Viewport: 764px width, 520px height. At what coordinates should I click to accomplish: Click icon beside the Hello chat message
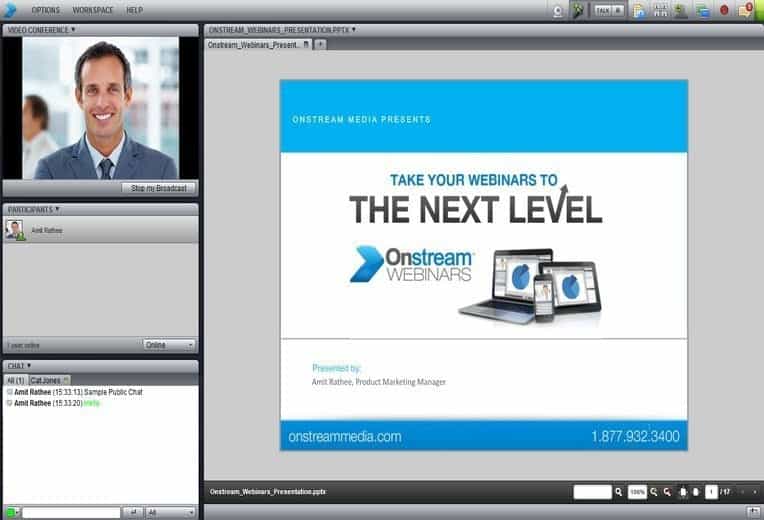coord(9,403)
